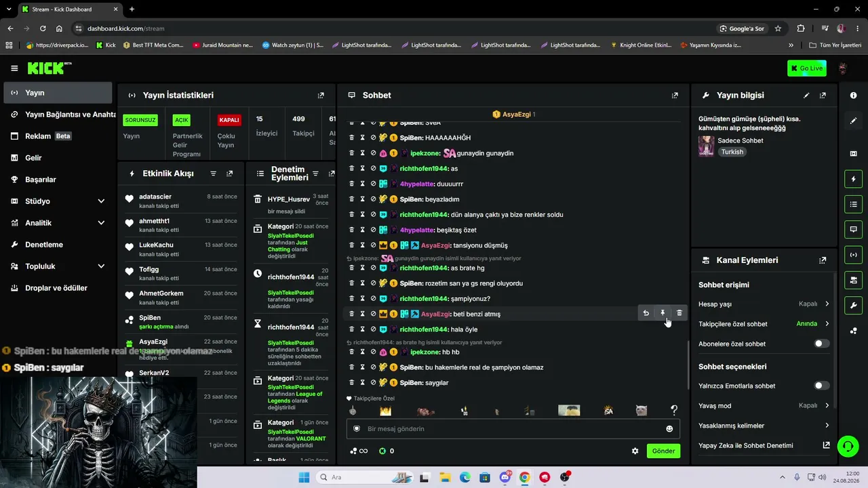Viewport: 868px width, 488px height.
Task: Reply to 'beti benzi atmış' using the reply arrow
Action: pyautogui.click(x=646, y=313)
